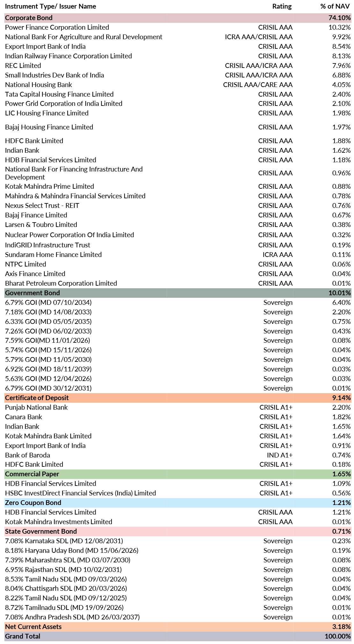Click the Corporate Bond section header
The image size is (354, 644).
click(178, 18)
